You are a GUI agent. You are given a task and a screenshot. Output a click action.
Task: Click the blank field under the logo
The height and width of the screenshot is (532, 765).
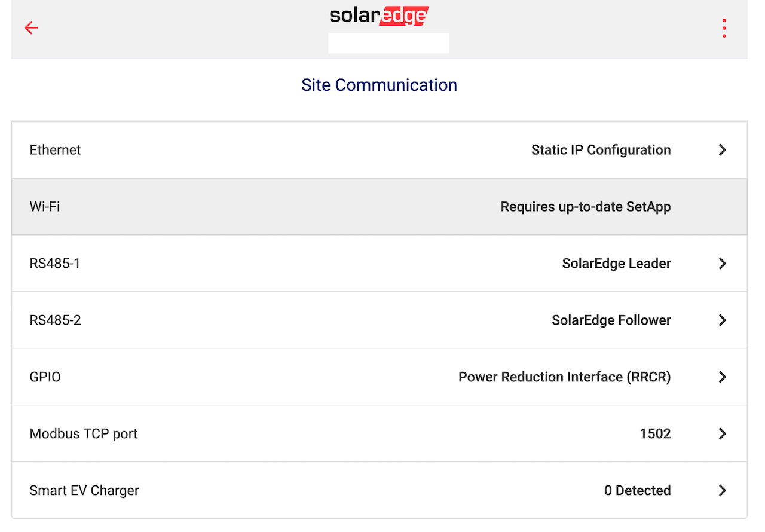pyautogui.click(x=388, y=44)
